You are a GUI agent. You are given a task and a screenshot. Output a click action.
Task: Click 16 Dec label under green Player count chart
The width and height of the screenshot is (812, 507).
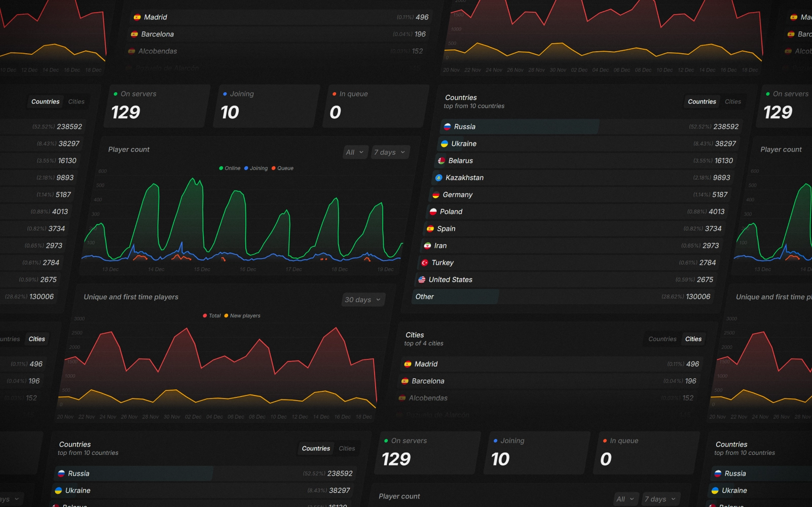point(247,269)
